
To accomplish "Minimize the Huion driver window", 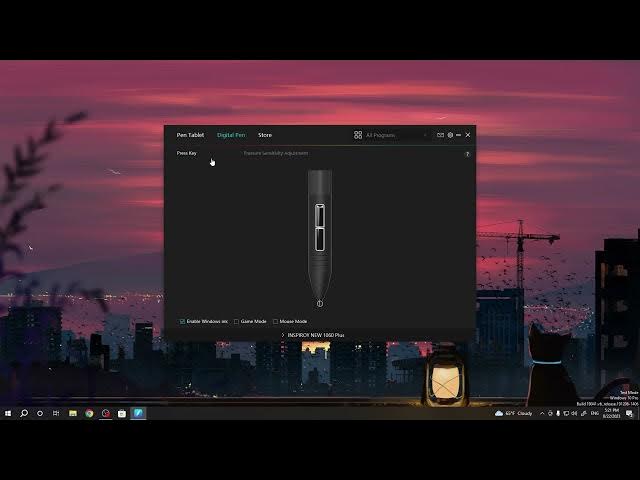I will pos(458,135).
